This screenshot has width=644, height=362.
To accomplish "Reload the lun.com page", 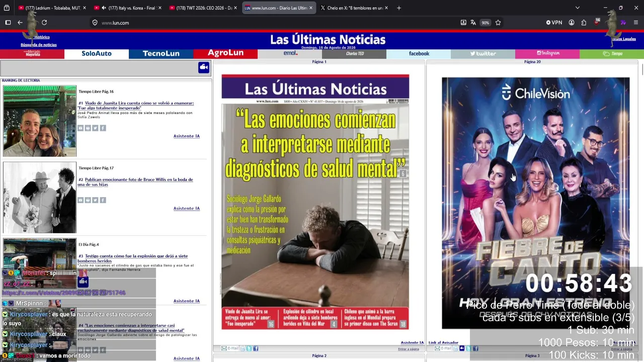I will point(44,23).
